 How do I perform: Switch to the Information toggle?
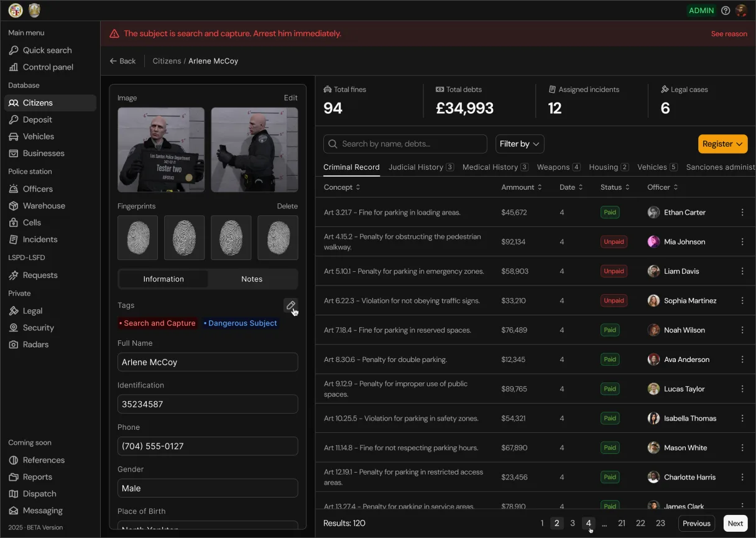pyautogui.click(x=164, y=279)
